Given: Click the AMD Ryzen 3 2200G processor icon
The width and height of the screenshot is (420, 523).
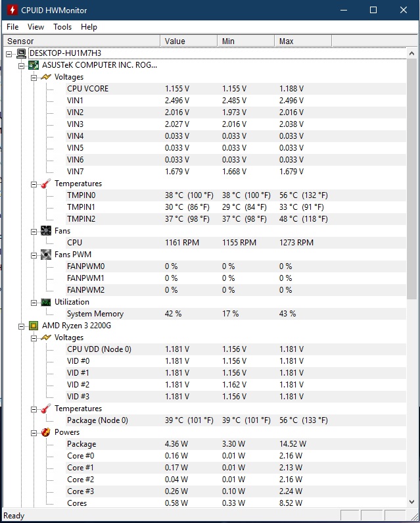Looking at the screenshot, I should point(34,326).
